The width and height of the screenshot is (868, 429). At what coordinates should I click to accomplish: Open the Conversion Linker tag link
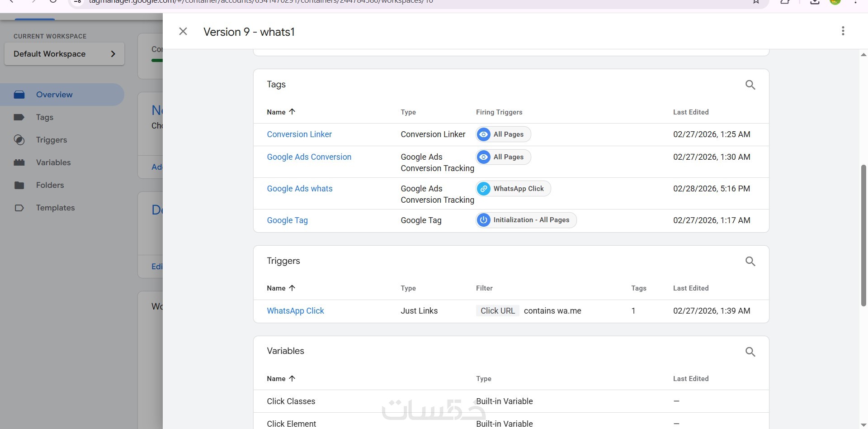299,134
